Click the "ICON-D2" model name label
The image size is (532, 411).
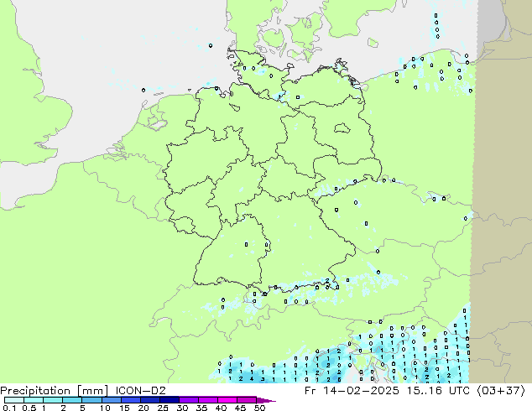(x=140, y=390)
